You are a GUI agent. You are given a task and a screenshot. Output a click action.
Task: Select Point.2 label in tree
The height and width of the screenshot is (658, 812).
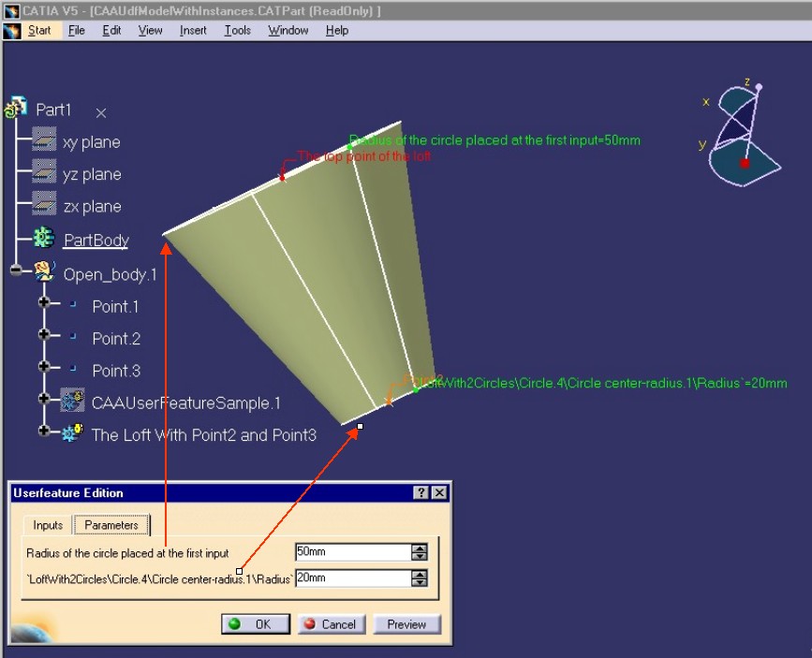coord(116,339)
